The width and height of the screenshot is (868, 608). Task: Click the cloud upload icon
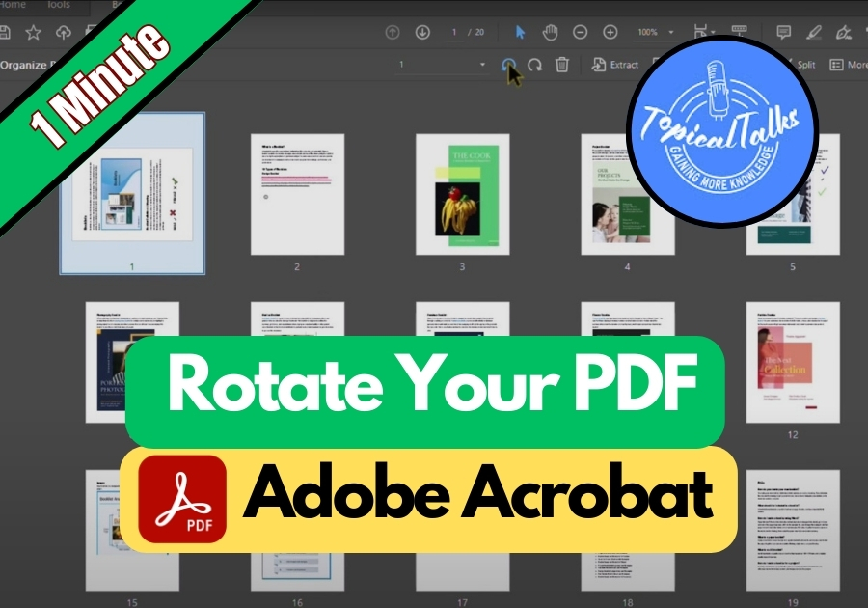click(64, 32)
